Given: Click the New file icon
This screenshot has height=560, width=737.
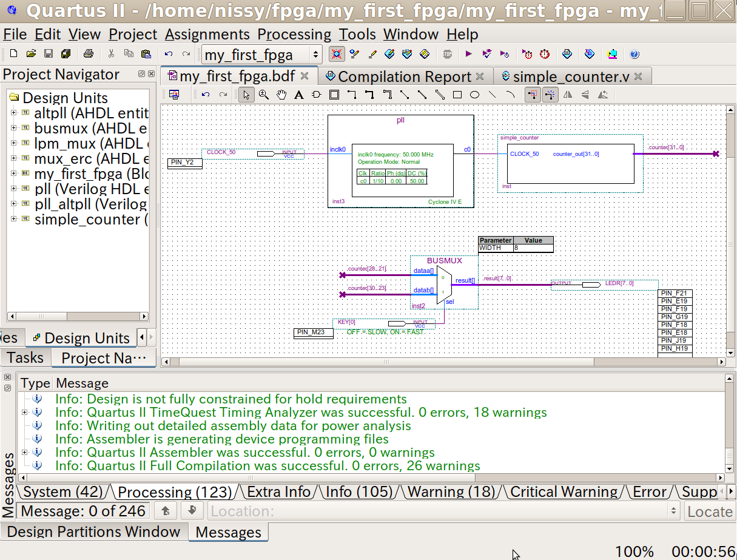Looking at the screenshot, I should pyautogui.click(x=13, y=54).
